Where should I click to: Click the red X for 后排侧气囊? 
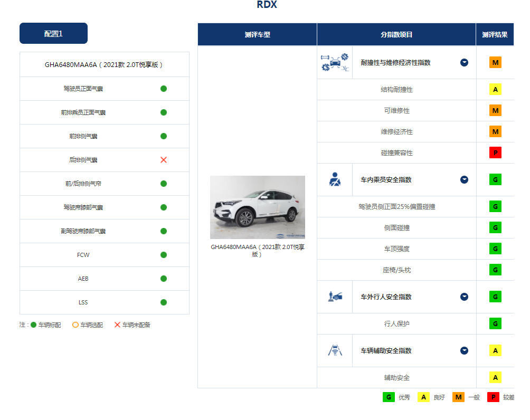pos(164,160)
